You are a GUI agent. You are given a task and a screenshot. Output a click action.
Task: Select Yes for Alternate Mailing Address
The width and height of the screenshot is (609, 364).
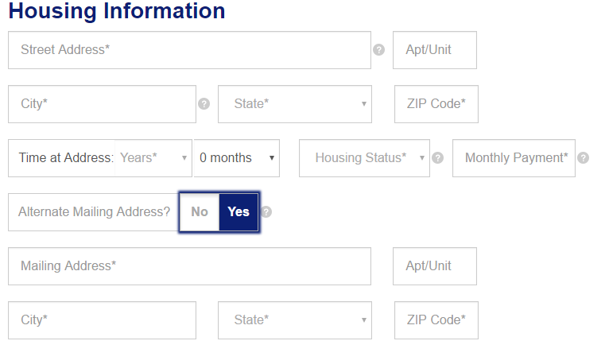tap(239, 212)
